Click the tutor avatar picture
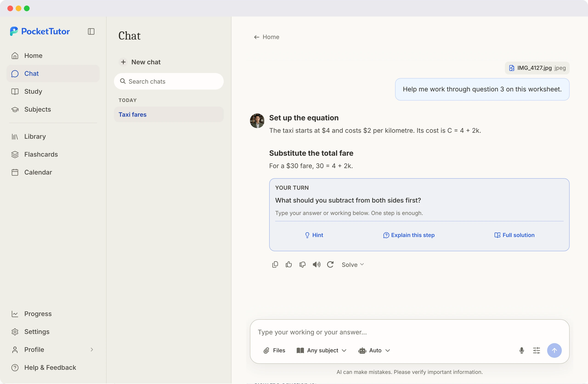 coord(257,121)
